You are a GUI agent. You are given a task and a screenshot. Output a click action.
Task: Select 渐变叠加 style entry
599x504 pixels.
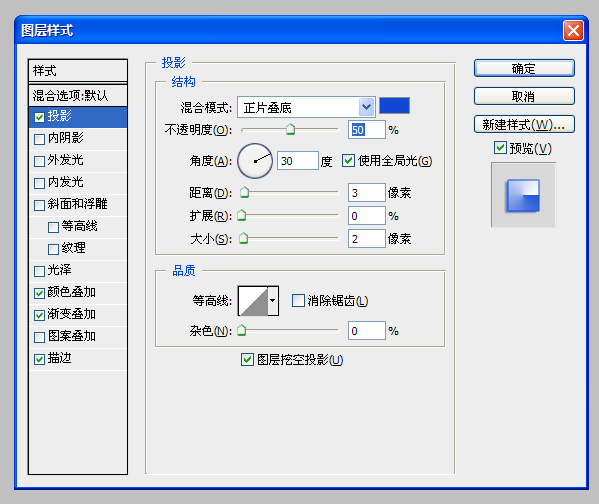[x=78, y=314]
